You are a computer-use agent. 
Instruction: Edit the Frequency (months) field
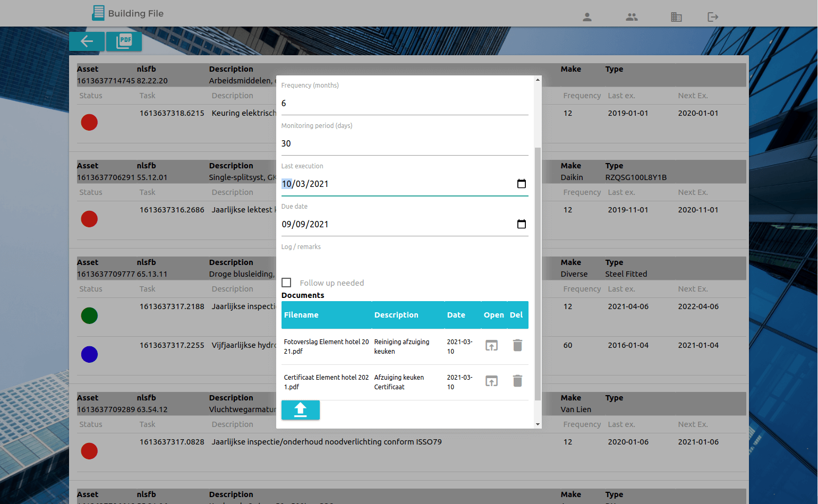[405, 103]
